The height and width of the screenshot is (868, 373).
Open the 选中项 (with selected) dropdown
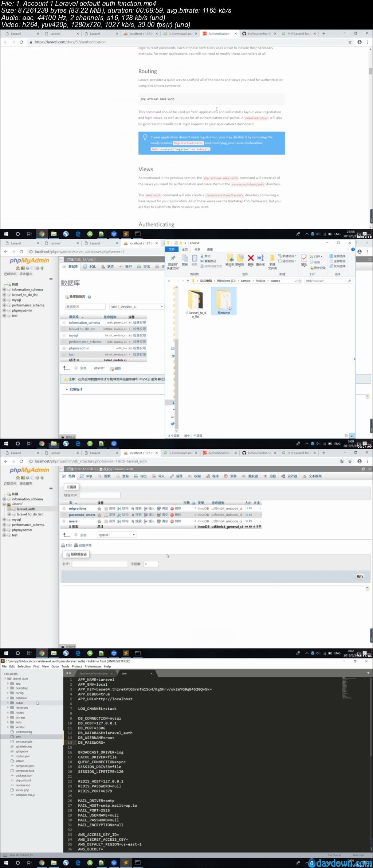(117, 535)
